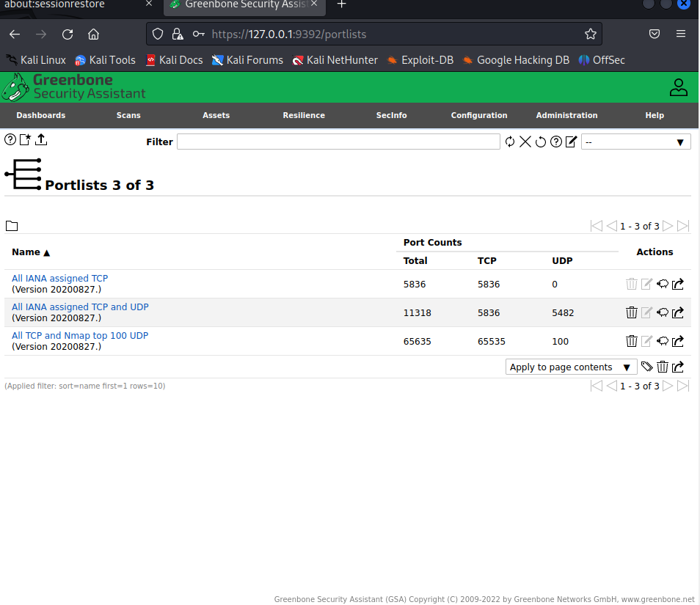The image size is (700, 605).
Task: Open the Kali Tools bookmark
Action: (106, 60)
